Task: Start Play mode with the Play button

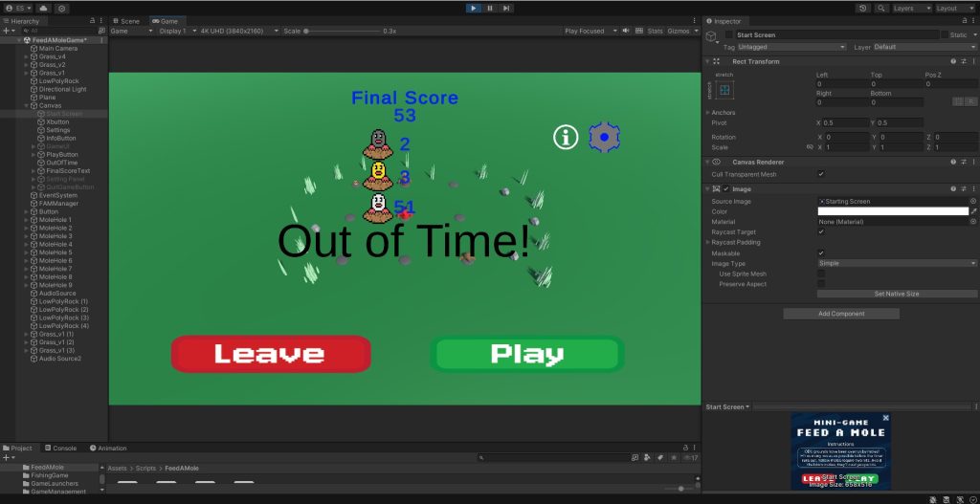Action: [x=473, y=8]
